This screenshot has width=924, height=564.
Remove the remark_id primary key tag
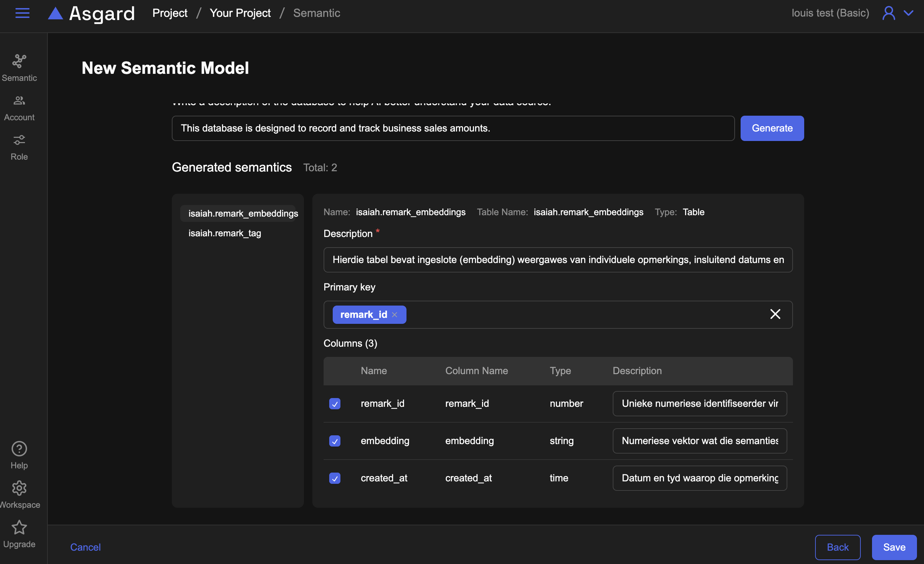(395, 315)
